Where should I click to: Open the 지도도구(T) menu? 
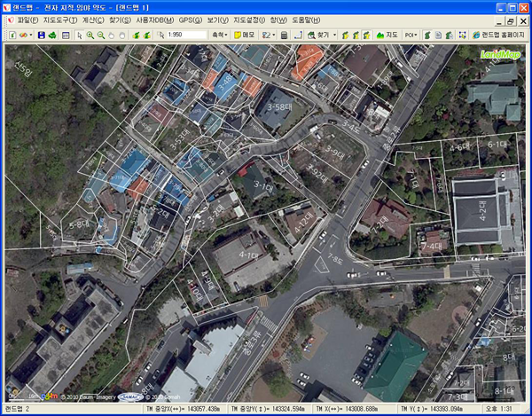point(60,20)
